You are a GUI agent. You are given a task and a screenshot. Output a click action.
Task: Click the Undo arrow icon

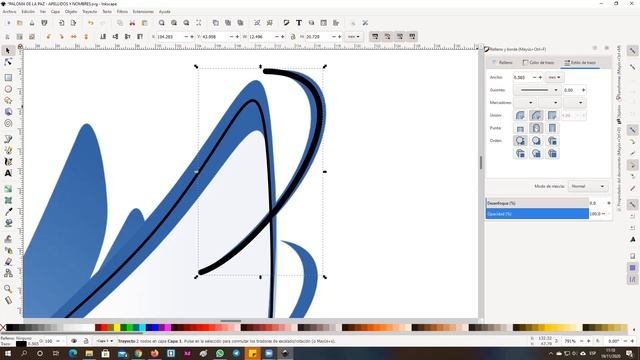click(x=91, y=23)
